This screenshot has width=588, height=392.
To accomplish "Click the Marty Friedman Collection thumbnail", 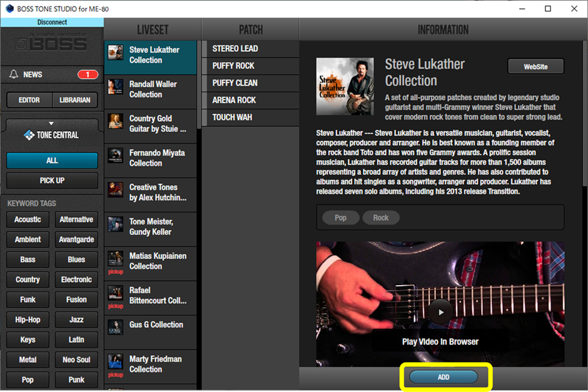I will coord(116,361).
